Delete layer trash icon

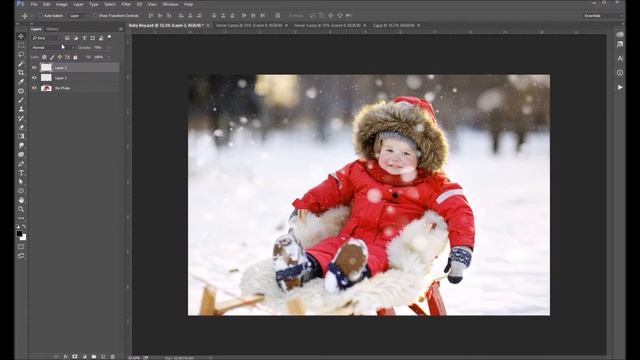113,356
